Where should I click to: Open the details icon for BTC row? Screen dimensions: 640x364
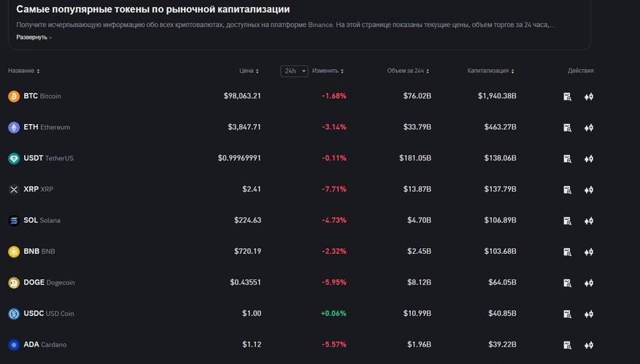coord(567,96)
